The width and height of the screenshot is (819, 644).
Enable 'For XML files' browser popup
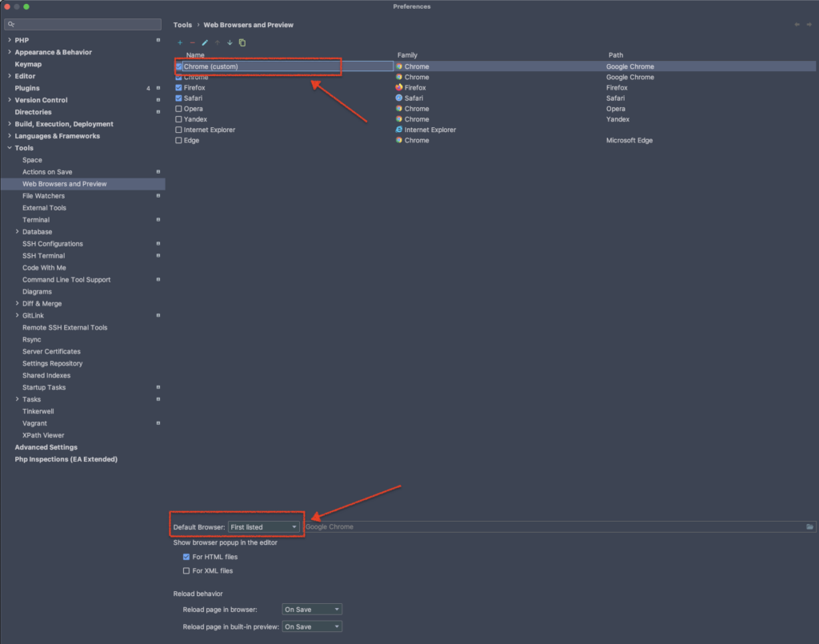click(x=186, y=570)
